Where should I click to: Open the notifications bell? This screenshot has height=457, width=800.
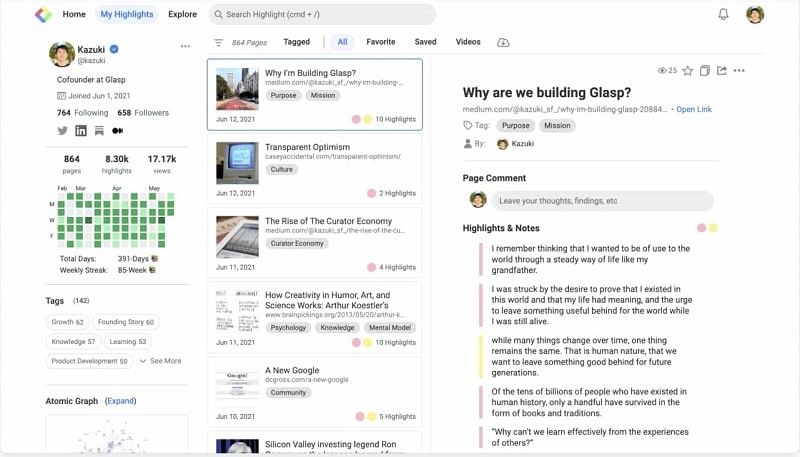point(723,14)
